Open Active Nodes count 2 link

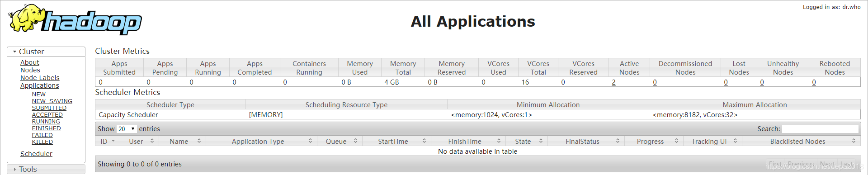coord(613,82)
